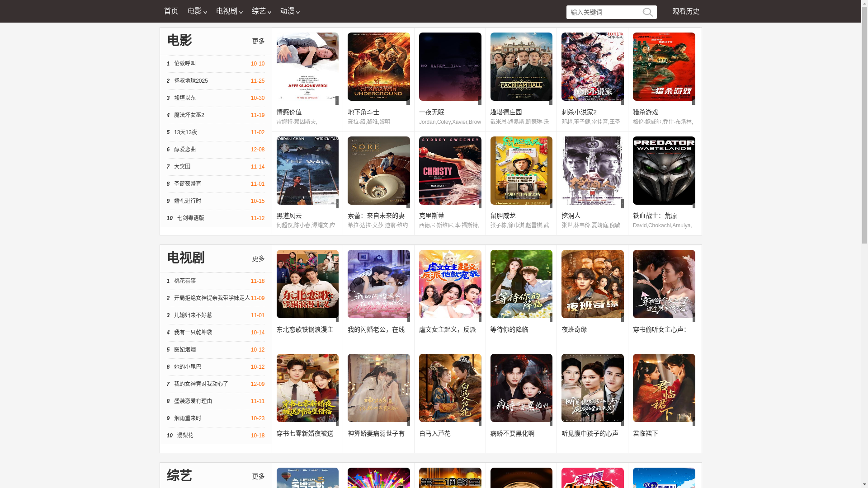Open the Christy movie poster

click(450, 170)
